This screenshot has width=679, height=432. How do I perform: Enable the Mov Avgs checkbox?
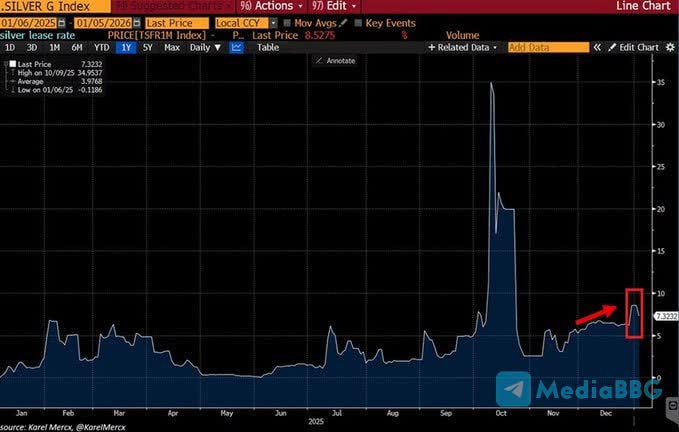(289, 21)
